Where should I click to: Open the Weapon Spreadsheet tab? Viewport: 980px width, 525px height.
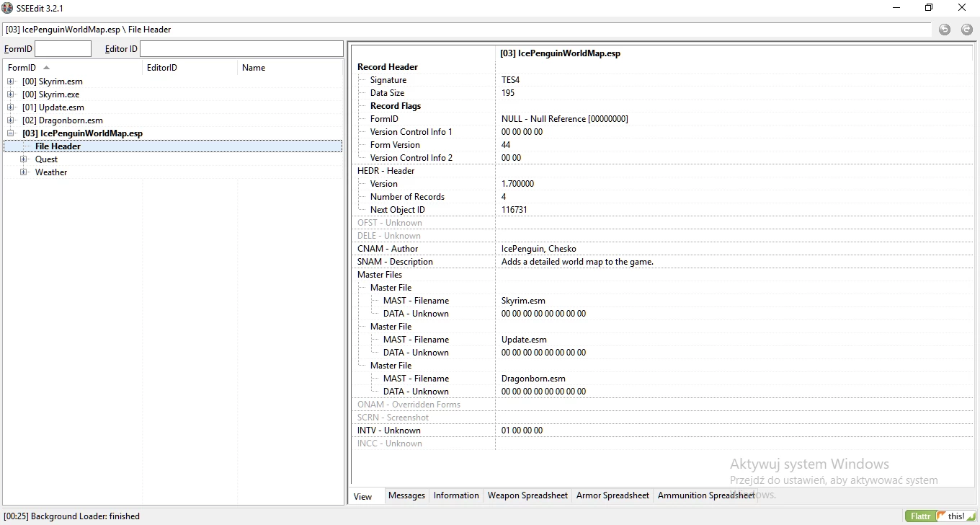(527, 495)
